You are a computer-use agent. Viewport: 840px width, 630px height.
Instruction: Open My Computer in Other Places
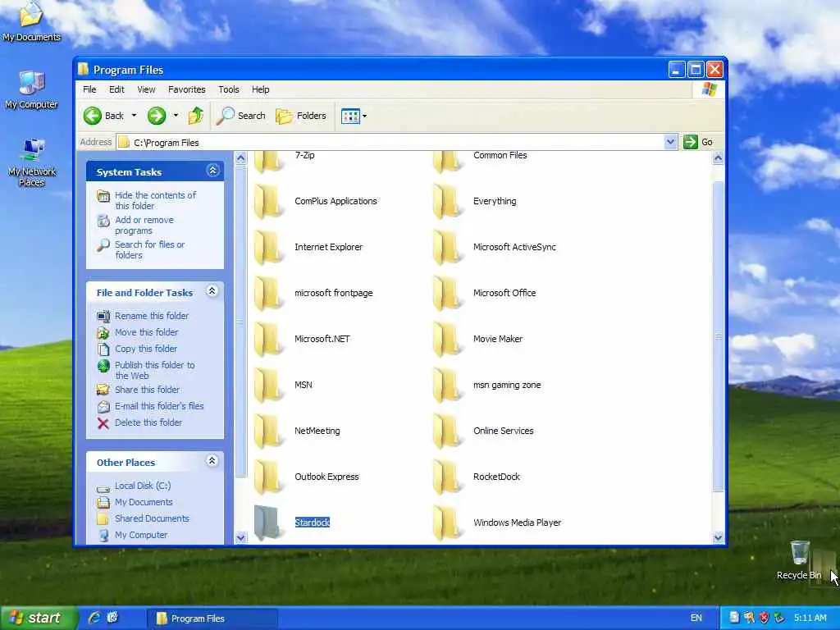(x=141, y=535)
